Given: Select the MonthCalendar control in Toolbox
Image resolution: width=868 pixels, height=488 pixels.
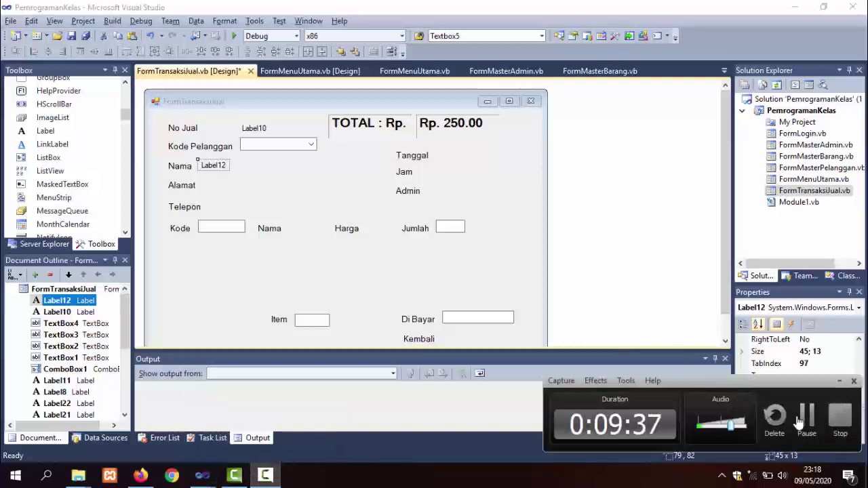Looking at the screenshot, I should (63, 224).
